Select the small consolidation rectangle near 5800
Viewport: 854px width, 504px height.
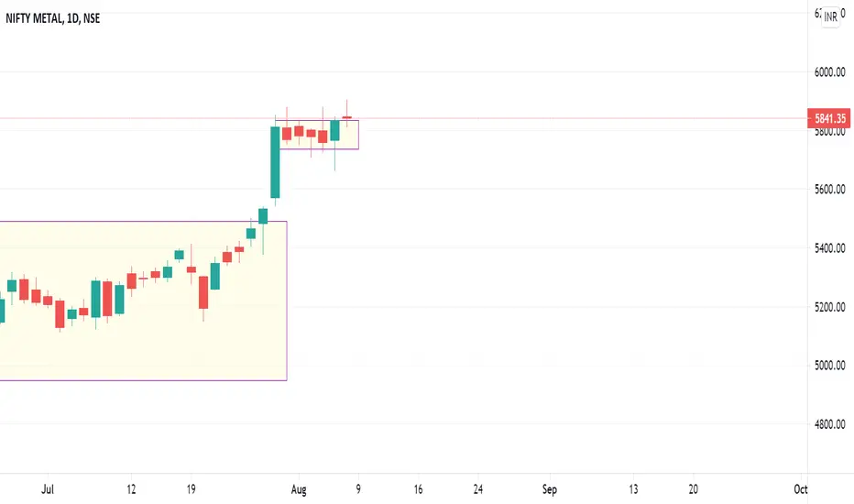click(319, 135)
